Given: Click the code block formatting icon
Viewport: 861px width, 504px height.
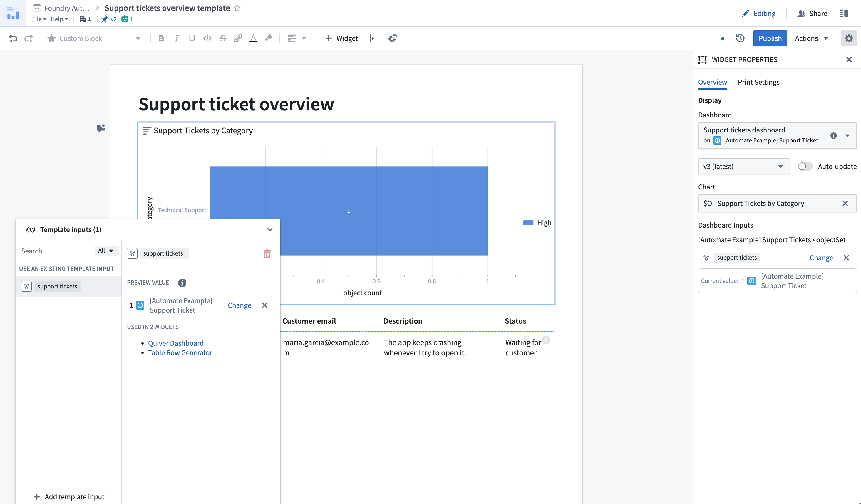Looking at the screenshot, I should [x=206, y=38].
